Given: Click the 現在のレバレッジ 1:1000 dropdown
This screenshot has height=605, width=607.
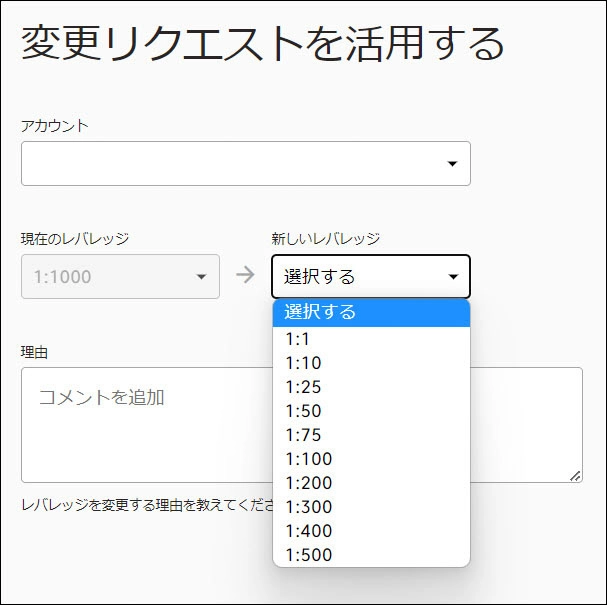Looking at the screenshot, I should click(x=120, y=276).
